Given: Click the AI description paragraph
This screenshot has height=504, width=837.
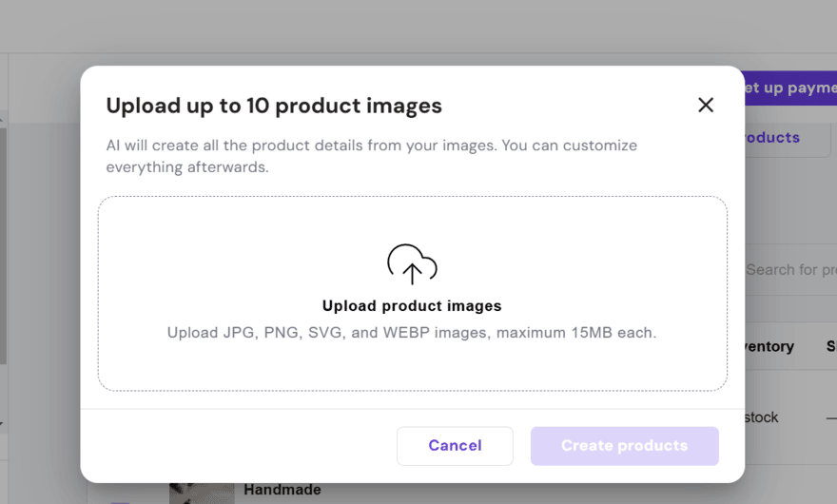Looking at the screenshot, I should pos(372,156).
